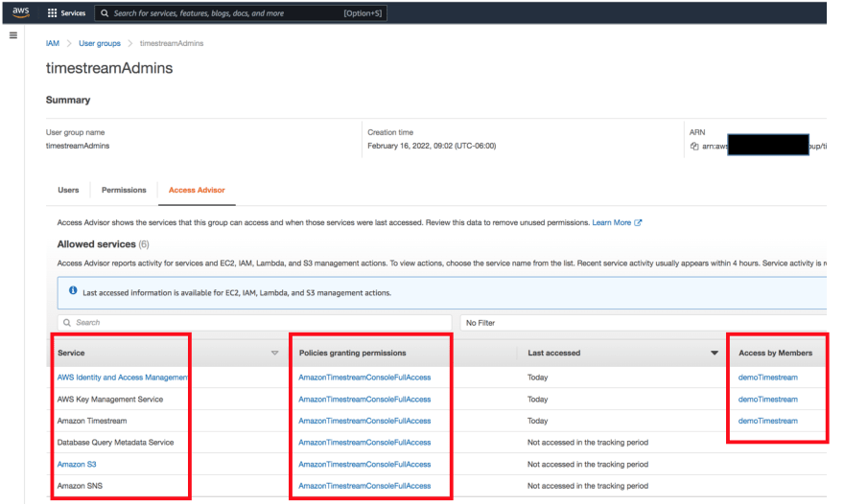Click the Access by Members column header
This screenshot has width=844, height=504.
point(775,353)
